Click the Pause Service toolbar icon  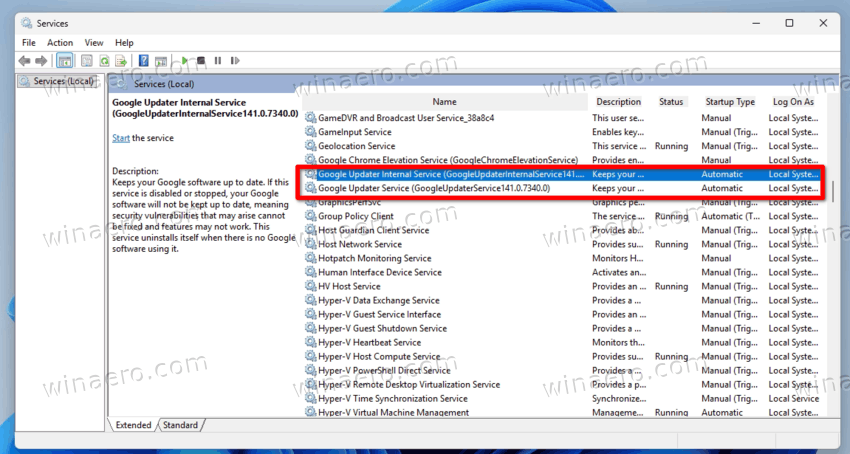(218, 61)
